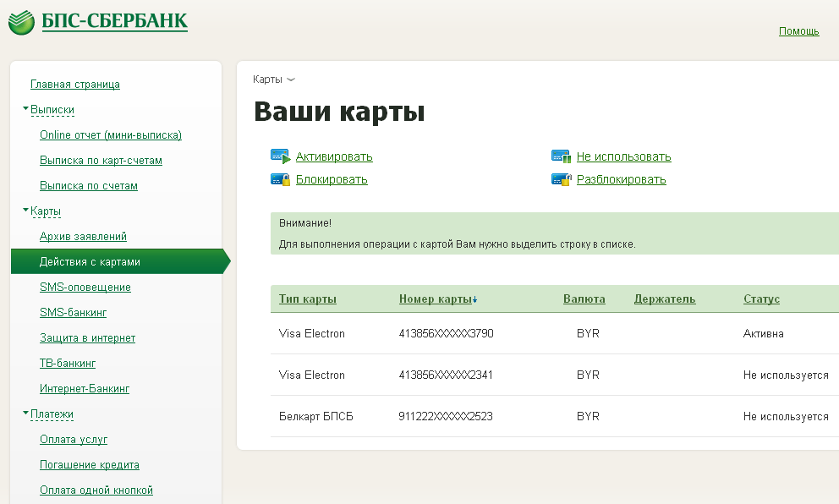Go to Главная страница
Screen dimensions: 839x504
click(x=75, y=85)
